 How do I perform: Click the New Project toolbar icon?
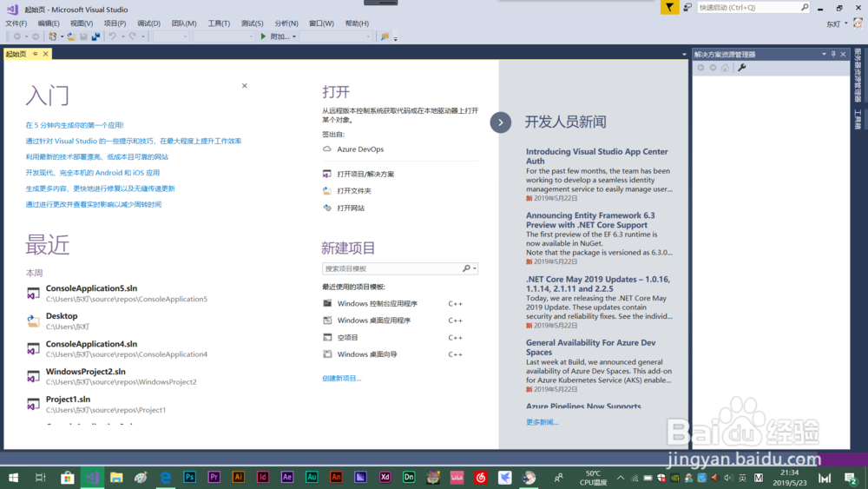coord(53,36)
